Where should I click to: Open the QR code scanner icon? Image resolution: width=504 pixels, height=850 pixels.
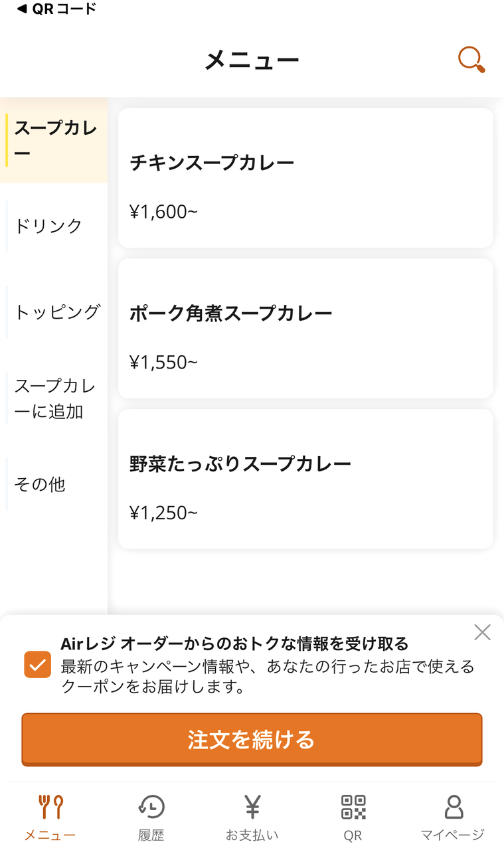click(353, 807)
